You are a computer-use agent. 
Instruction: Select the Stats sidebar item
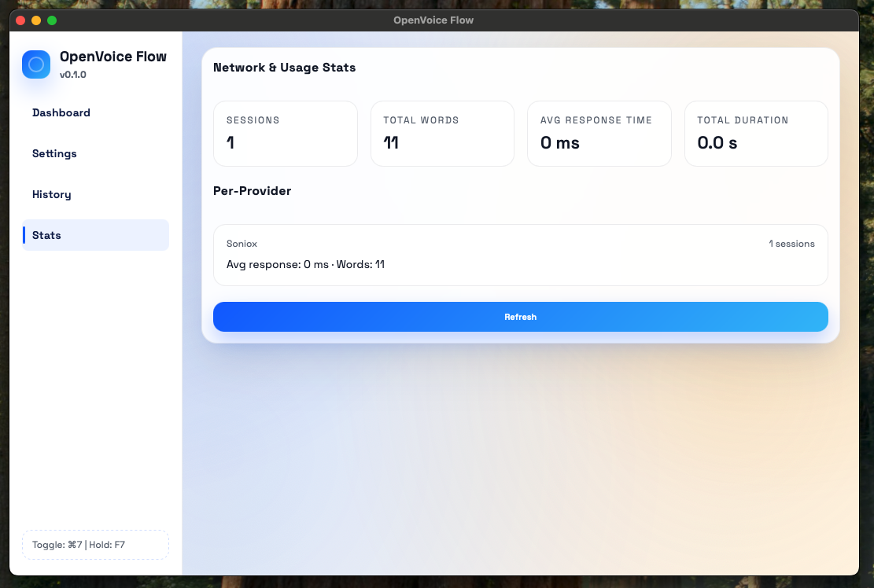click(x=95, y=235)
